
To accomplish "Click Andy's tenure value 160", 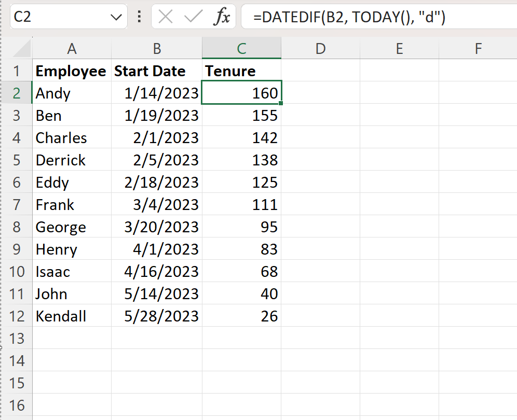I will tap(241, 93).
